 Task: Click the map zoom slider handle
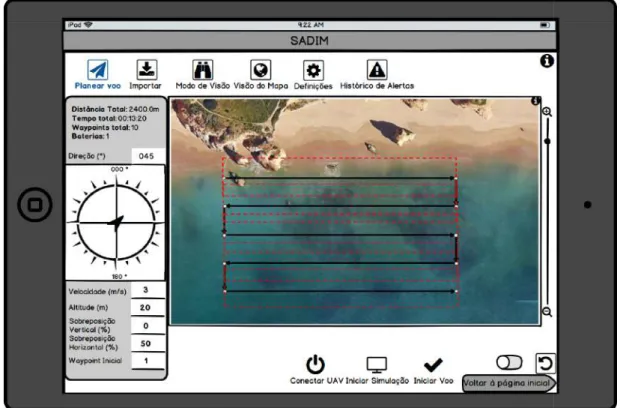[547, 141]
